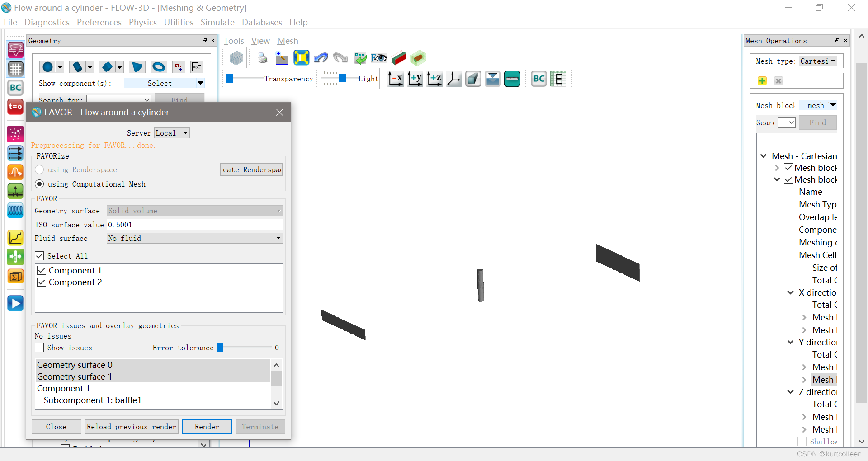Change Mesh type from Cartesian dropdown
Viewport: 868px width, 461px height.
tap(818, 61)
